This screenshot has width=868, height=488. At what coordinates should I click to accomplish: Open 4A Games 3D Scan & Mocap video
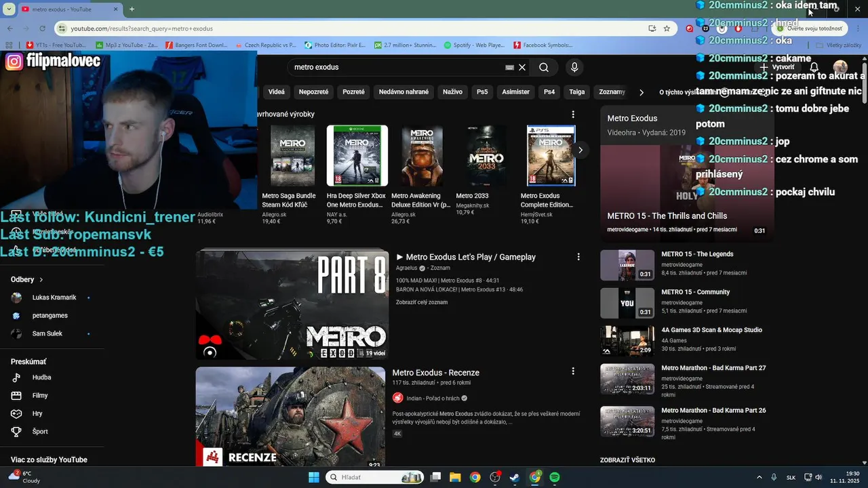pyautogui.click(x=711, y=330)
